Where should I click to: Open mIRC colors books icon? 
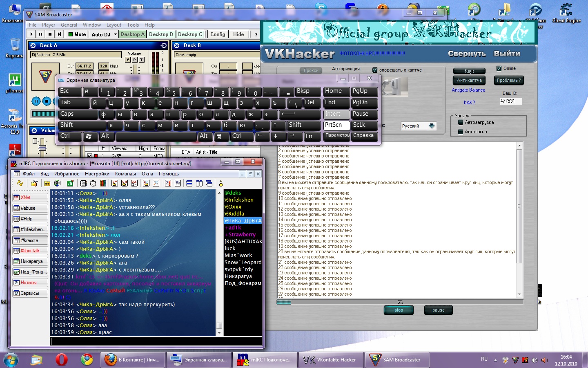(x=103, y=183)
